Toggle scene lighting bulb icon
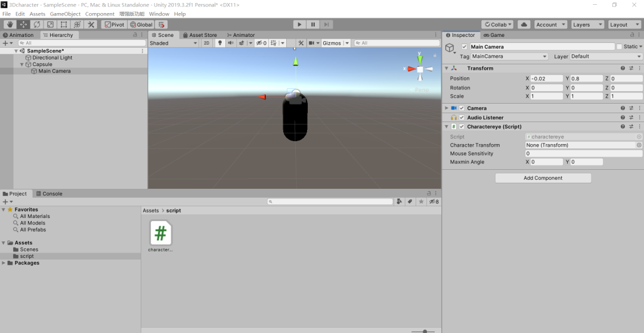The height and width of the screenshot is (333, 644). tap(219, 43)
